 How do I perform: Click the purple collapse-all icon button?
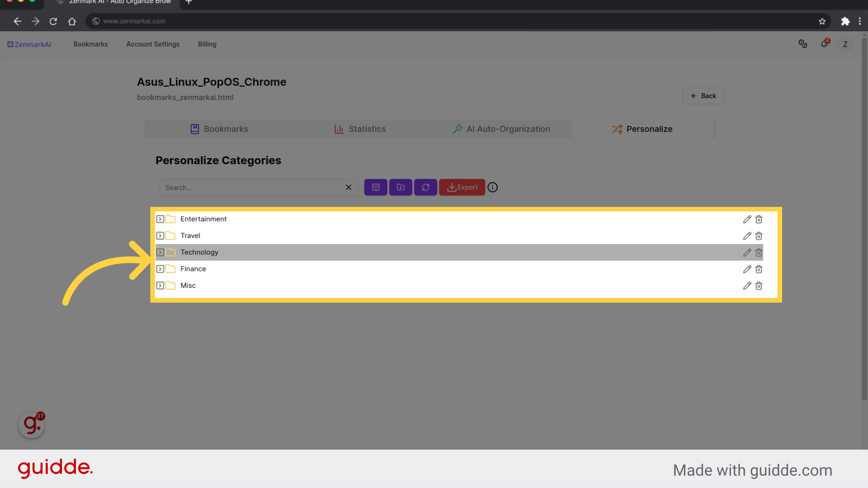376,187
